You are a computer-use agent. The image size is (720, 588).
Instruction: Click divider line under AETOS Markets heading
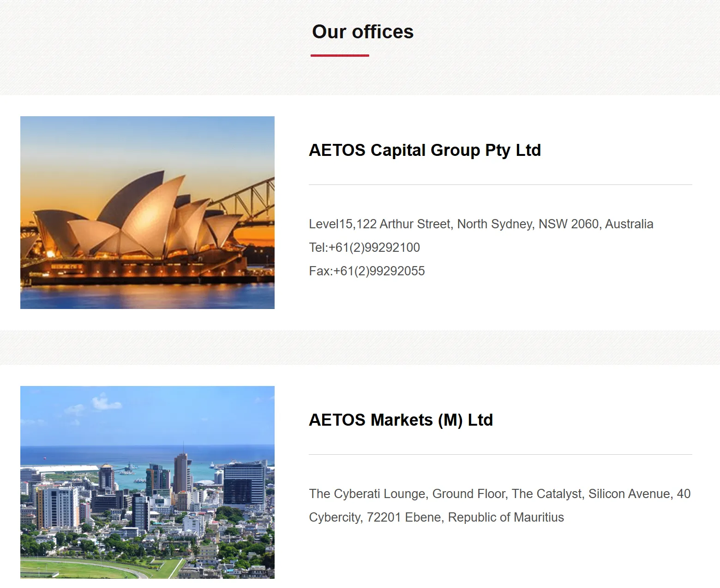coord(500,454)
